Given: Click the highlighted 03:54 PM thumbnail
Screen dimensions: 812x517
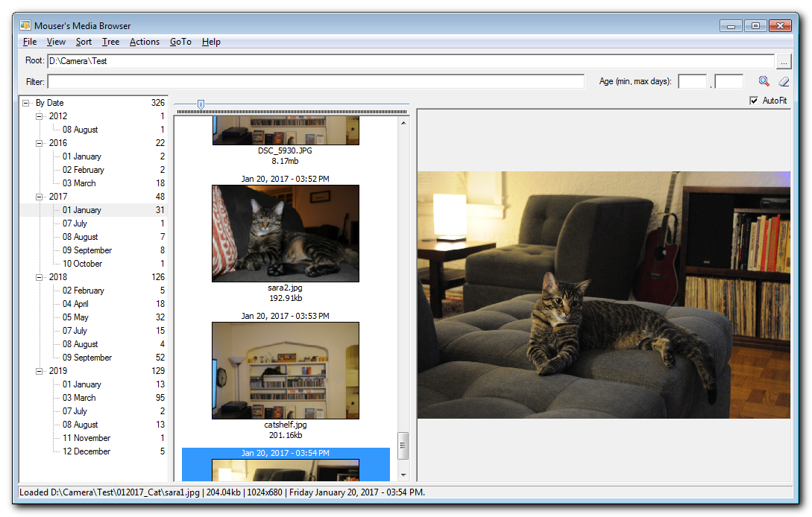Looking at the screenshot, I should coord(286,465).
